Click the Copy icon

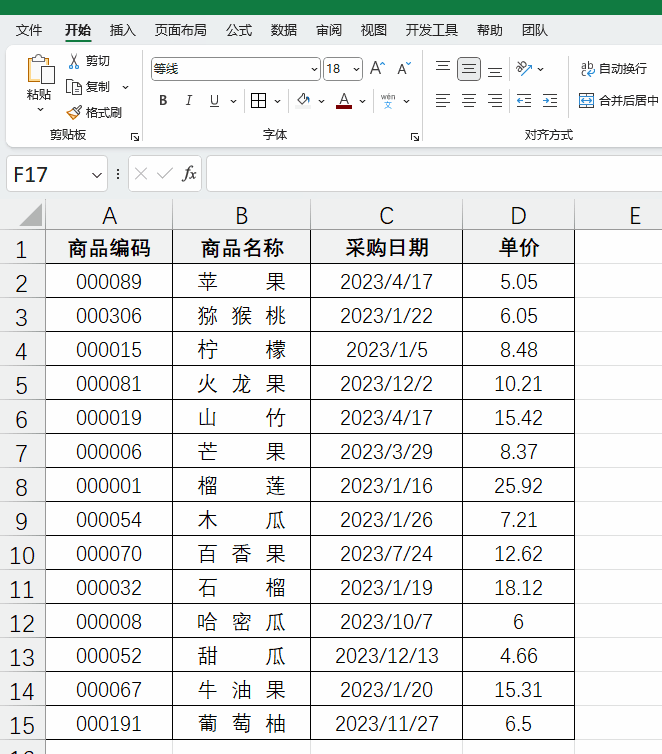point(74,87)
